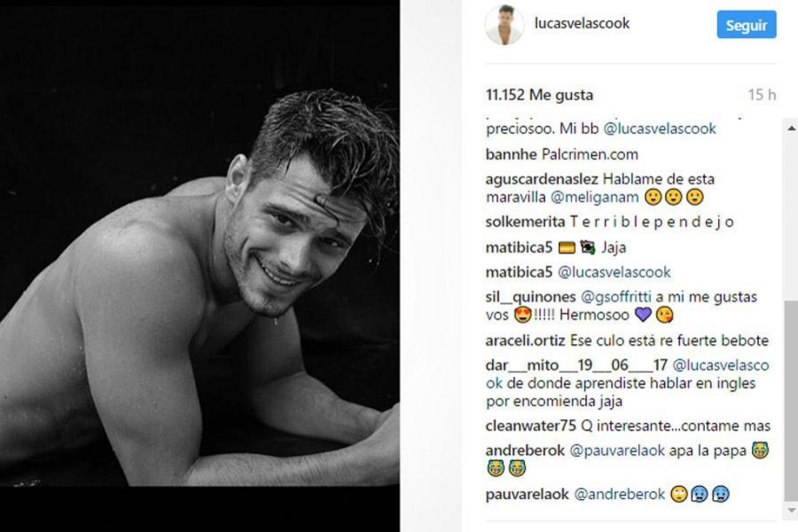The width and height of the screenshot is (798, 532).
Task: Open the sil_quinones commenter profile
Action: [530, 297]
